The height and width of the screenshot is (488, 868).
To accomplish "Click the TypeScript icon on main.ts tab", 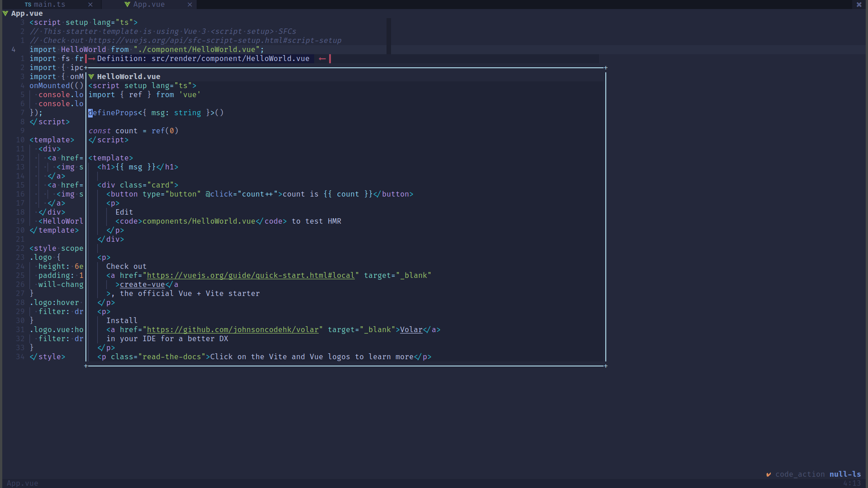I will point(28,5).
